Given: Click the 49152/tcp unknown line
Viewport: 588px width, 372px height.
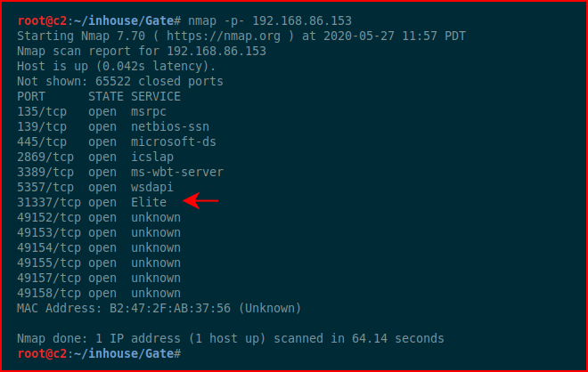Looking at the screenshot, I should (x=99, y=218).
